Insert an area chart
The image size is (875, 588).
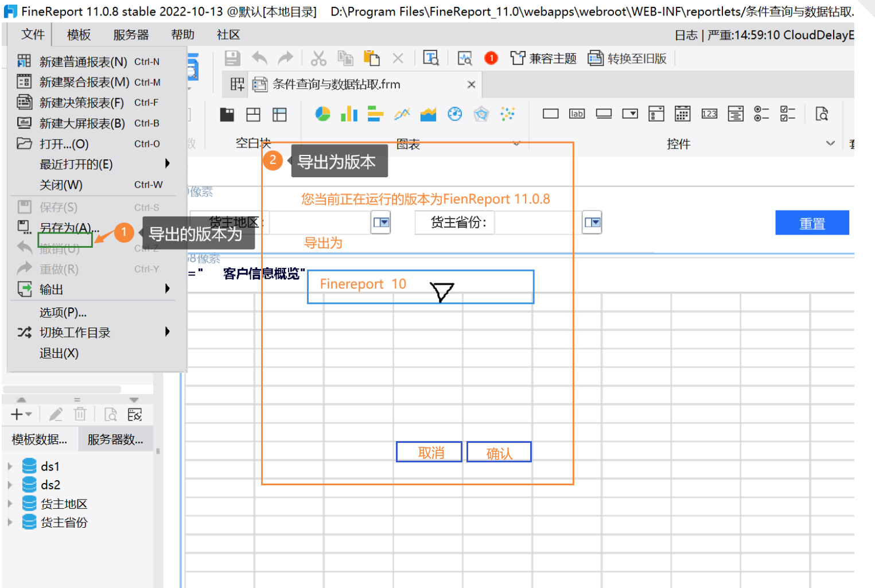click(428, 114)
